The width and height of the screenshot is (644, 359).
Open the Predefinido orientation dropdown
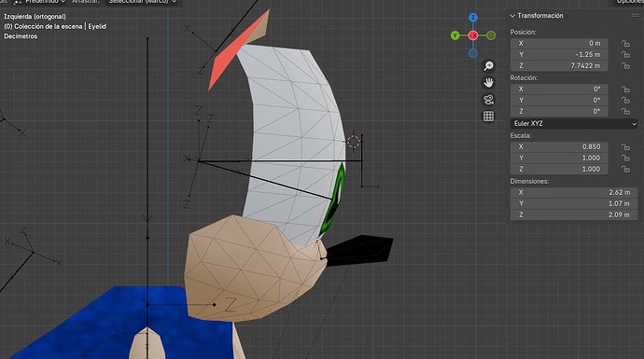[x=39, y=2]
